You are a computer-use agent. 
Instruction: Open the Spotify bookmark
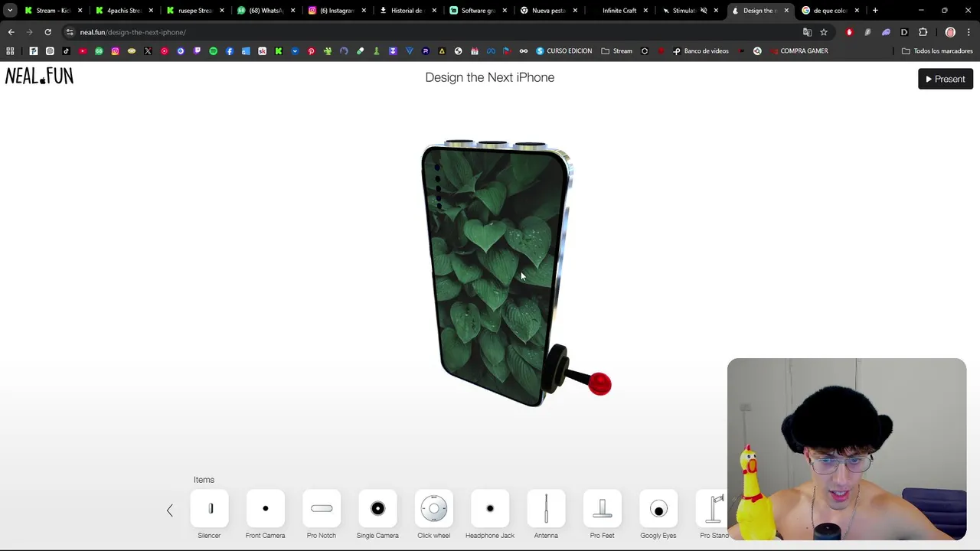pyautogui.click(x=213, y=51)
